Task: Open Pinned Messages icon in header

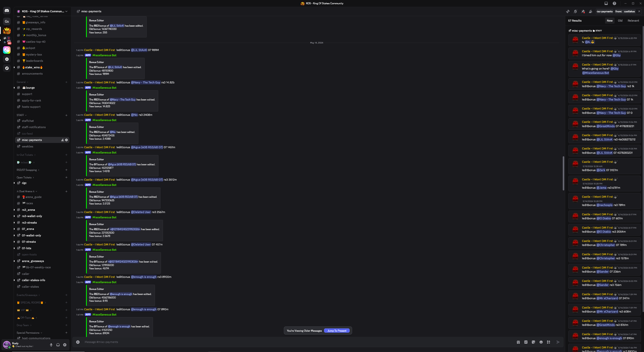Action: click(x=583, y=11)
